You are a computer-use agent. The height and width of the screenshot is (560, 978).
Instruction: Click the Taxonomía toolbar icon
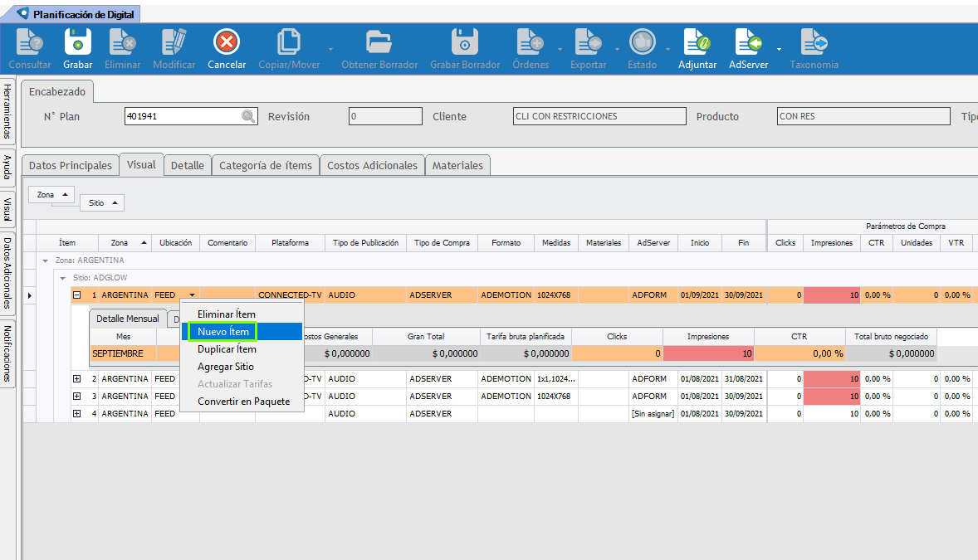(x=814, y=42)
